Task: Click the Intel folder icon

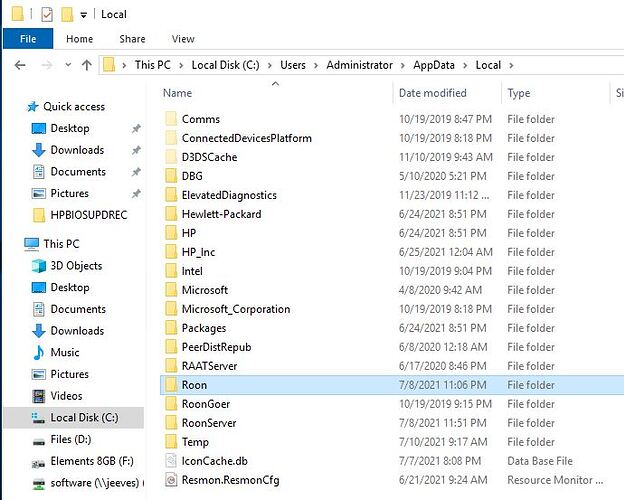Action: [x=171, y=271]
